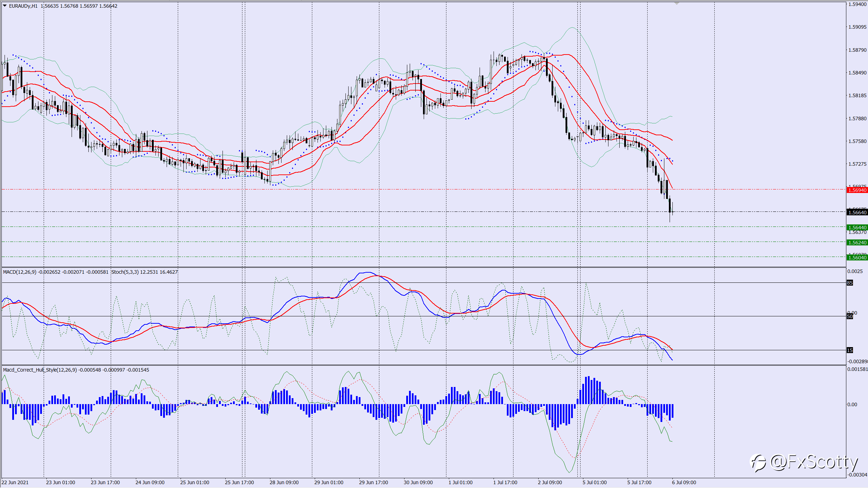Click the 1.57275 price axis label
This screenshot has height=488, width=868.
[x=858, y=164]
